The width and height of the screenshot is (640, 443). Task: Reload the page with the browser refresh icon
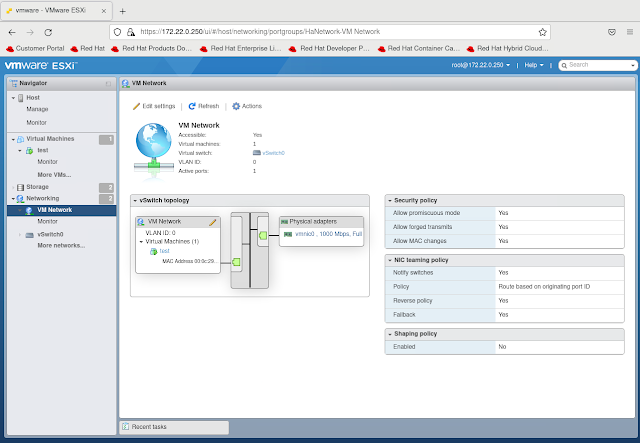pos(48,32)
